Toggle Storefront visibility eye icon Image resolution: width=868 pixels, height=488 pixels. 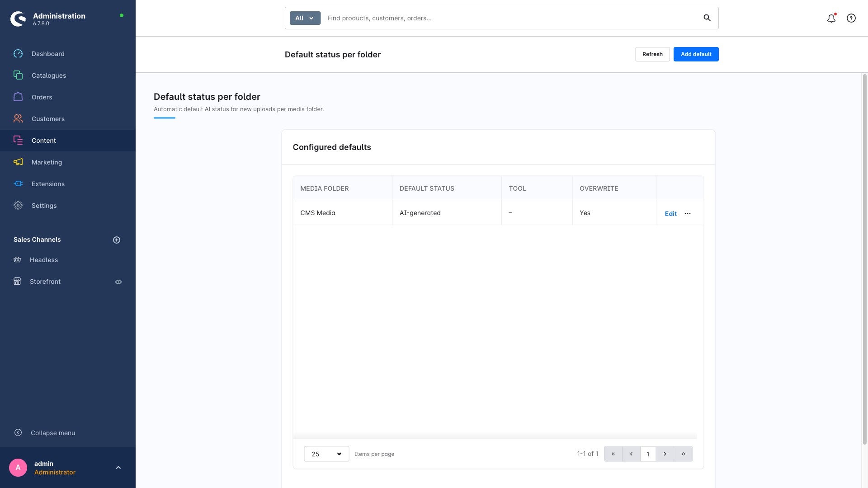click(118, 282)
